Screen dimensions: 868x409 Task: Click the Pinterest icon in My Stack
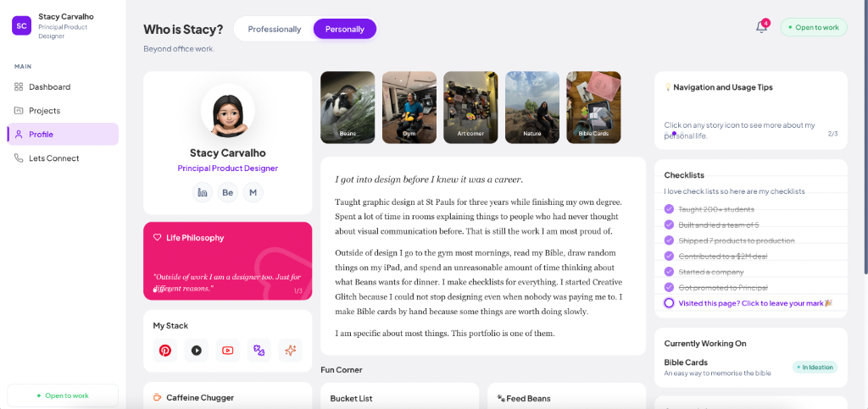tap(165, 350)
